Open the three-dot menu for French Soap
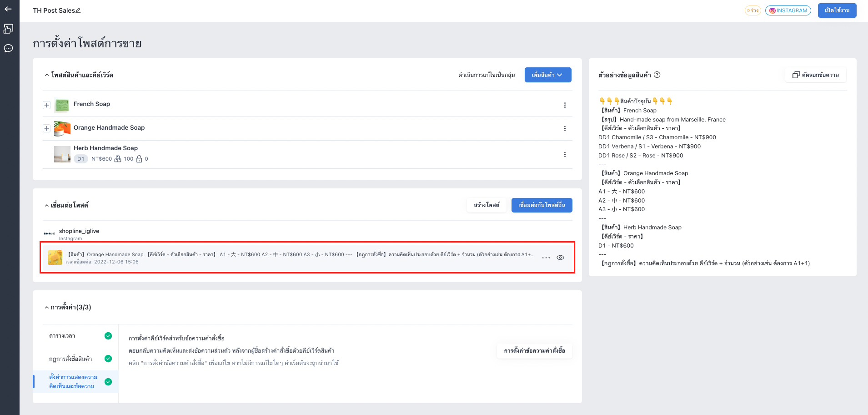Viewport: 868px width, 415px height. [x=565, y=105]
